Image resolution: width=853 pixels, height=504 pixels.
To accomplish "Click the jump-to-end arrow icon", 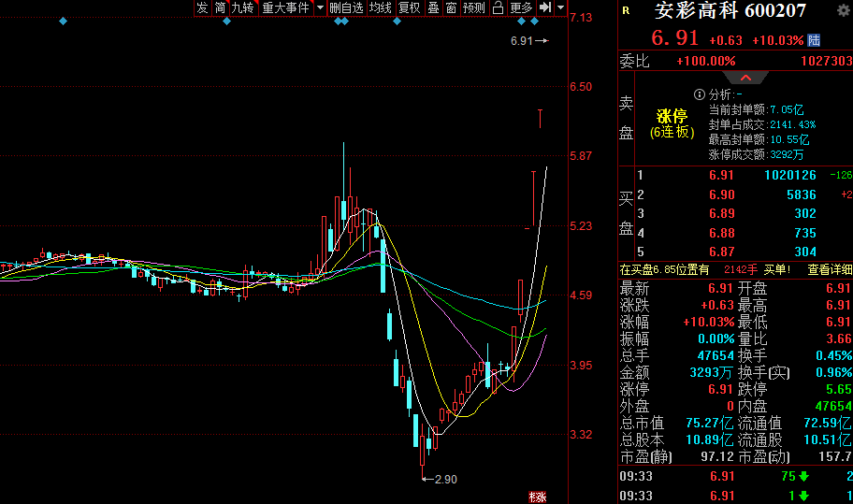I will coord(545,7).
